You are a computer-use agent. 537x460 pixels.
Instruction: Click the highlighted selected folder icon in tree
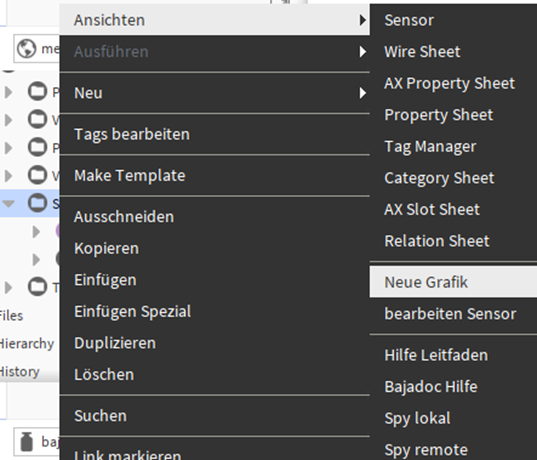(37, 203)
